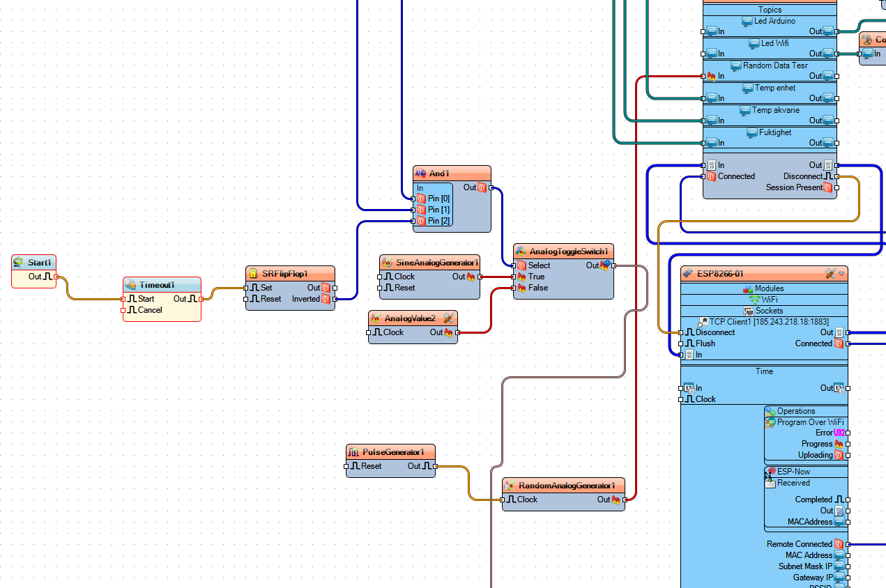Open ESP8266-01 tools wrench icon
This screenshot has height=588, width=886.
pyautogui.click(x=830, y=274)
